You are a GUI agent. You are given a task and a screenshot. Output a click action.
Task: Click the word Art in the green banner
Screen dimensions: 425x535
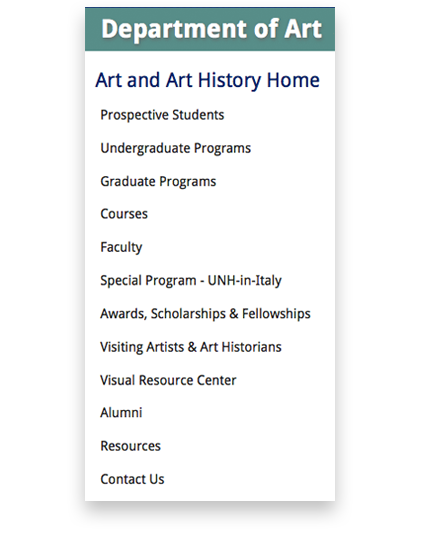pyautogui.click(x=303, y=29)
